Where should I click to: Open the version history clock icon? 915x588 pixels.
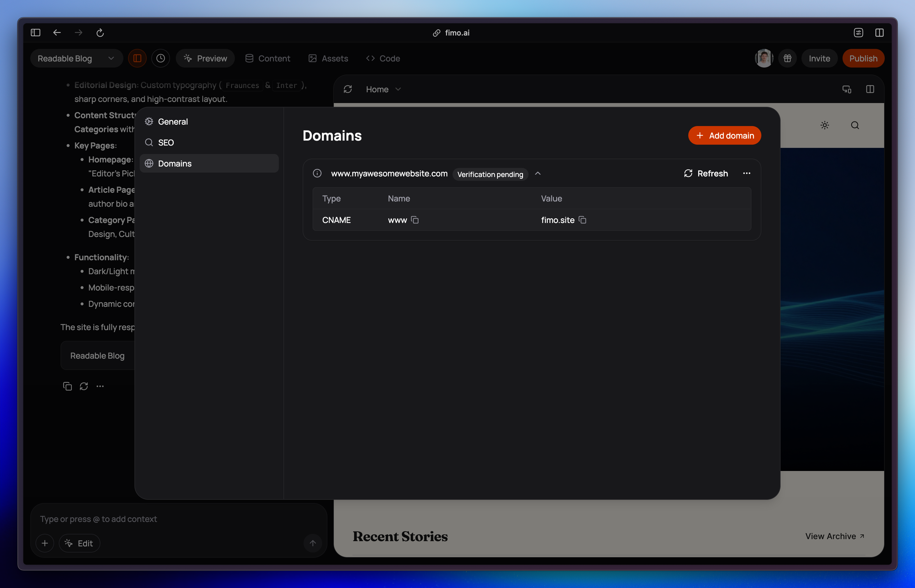[161, 58]
